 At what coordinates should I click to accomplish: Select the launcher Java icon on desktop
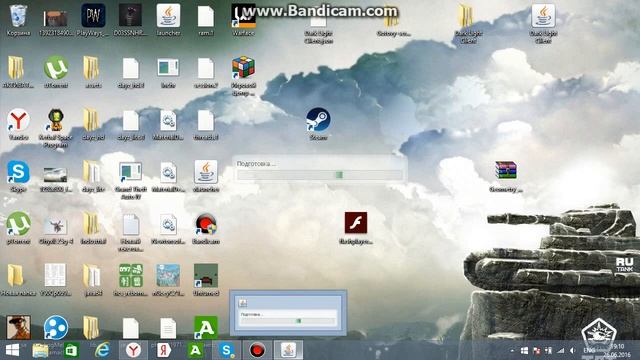pos(168,16)
